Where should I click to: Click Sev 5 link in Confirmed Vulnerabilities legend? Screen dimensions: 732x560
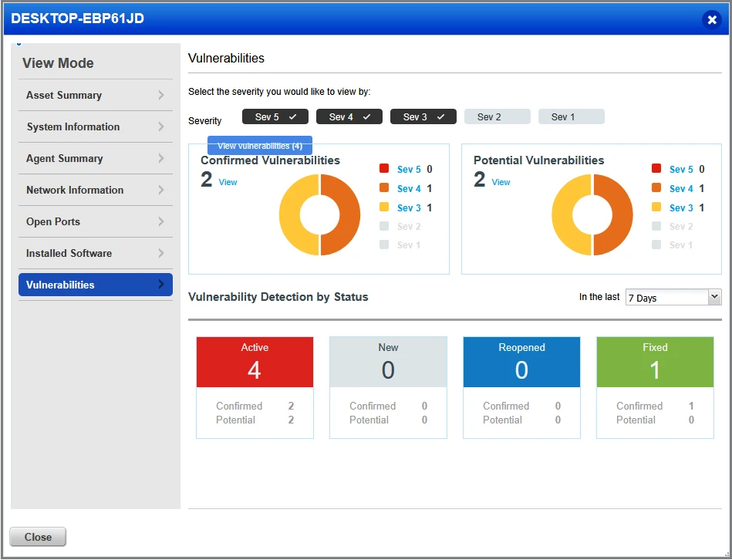tap(409, 170)
